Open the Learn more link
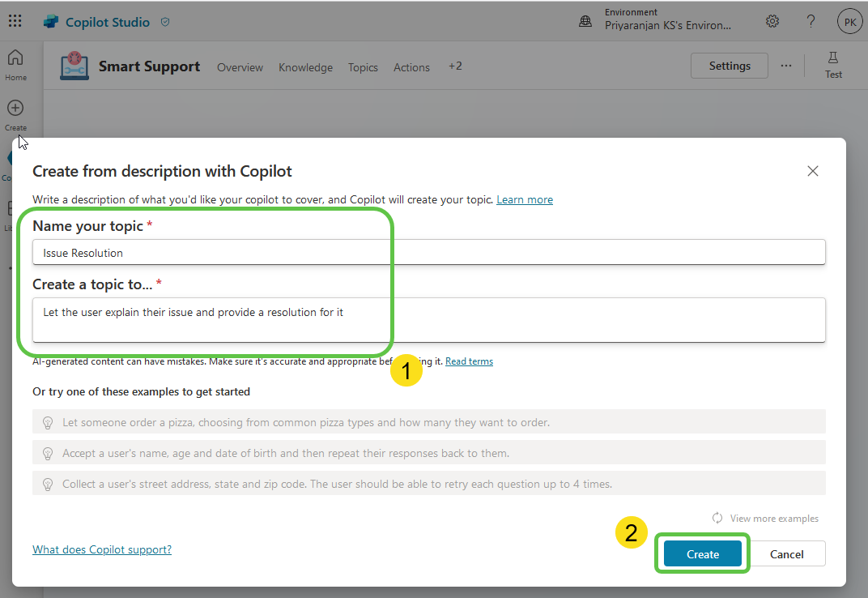The image size is (868, 598). click(x=525, y=199)
